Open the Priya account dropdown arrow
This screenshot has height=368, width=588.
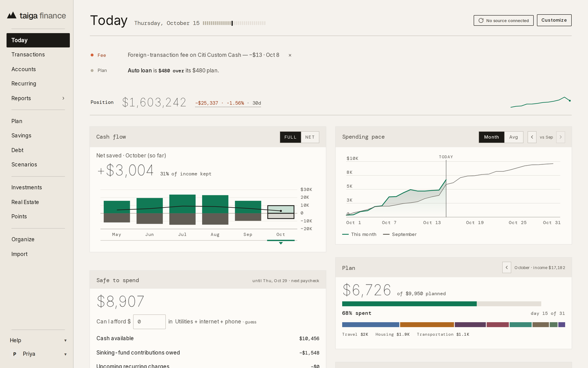click(65, 354)
